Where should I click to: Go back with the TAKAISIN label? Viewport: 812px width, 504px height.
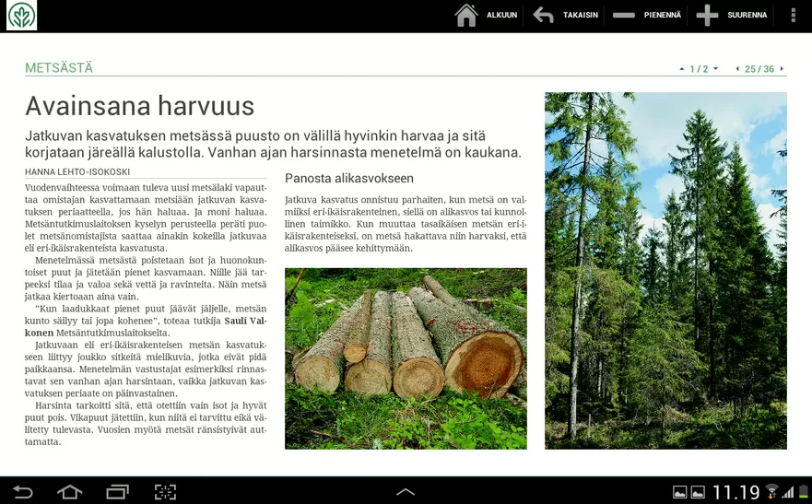(581, 15)
